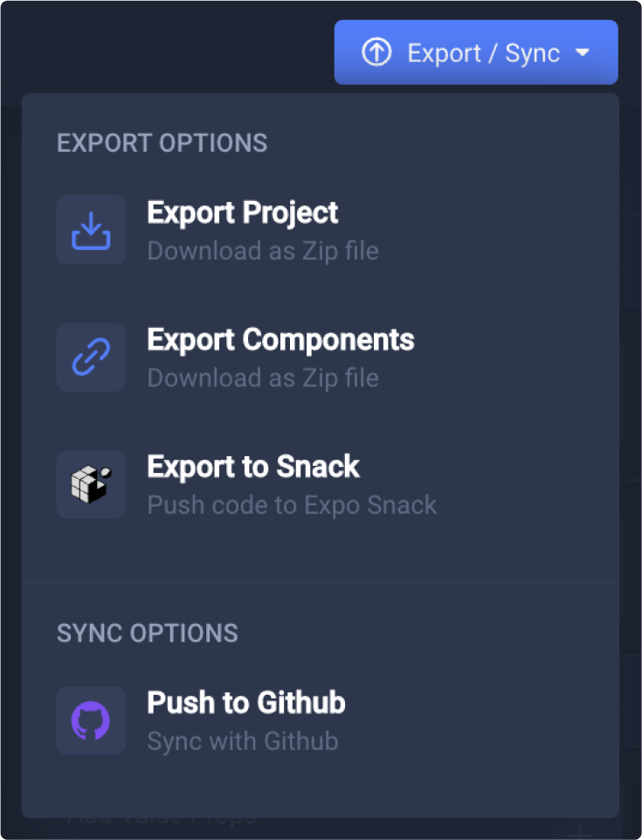Click the Expo Snack cube icon
The height and width of the screenshot is (840, 642).
pos(91,484)
